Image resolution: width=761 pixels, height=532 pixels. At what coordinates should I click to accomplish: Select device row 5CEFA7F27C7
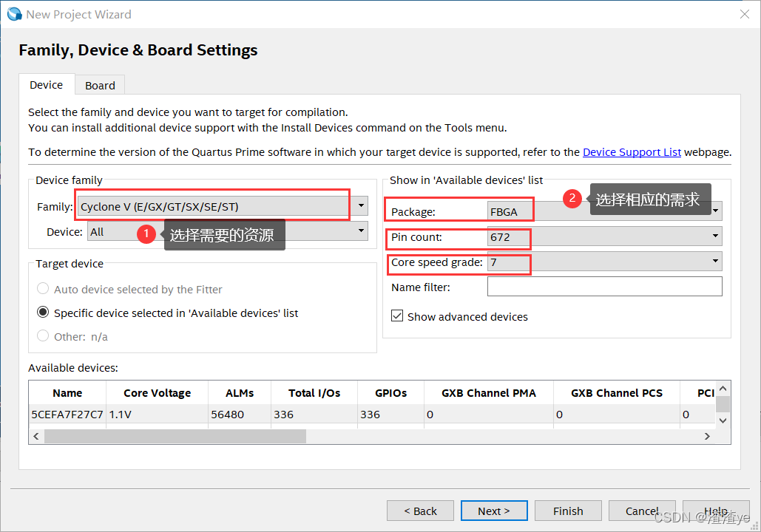coord(372,415)
